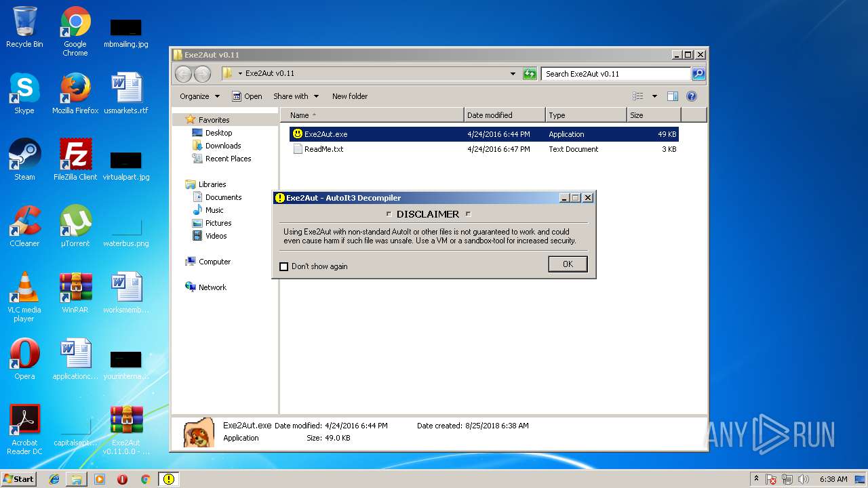
Task: Select Recent Places in navigation pane
Action: (228, 159)
